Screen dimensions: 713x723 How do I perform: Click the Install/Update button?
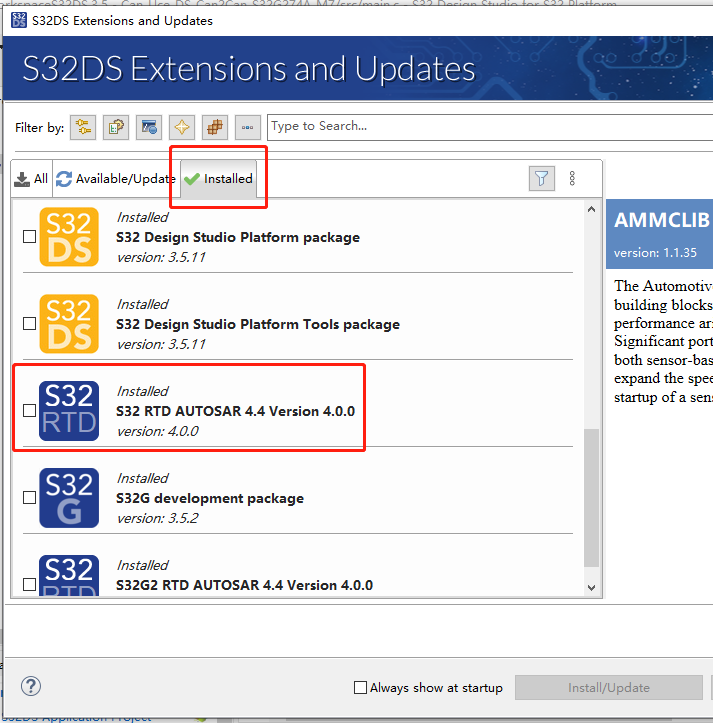click(609, 687)
